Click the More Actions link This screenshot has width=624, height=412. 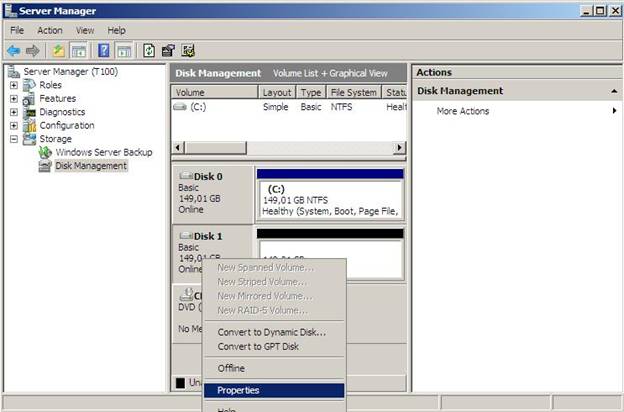click(x=463, y=111)
